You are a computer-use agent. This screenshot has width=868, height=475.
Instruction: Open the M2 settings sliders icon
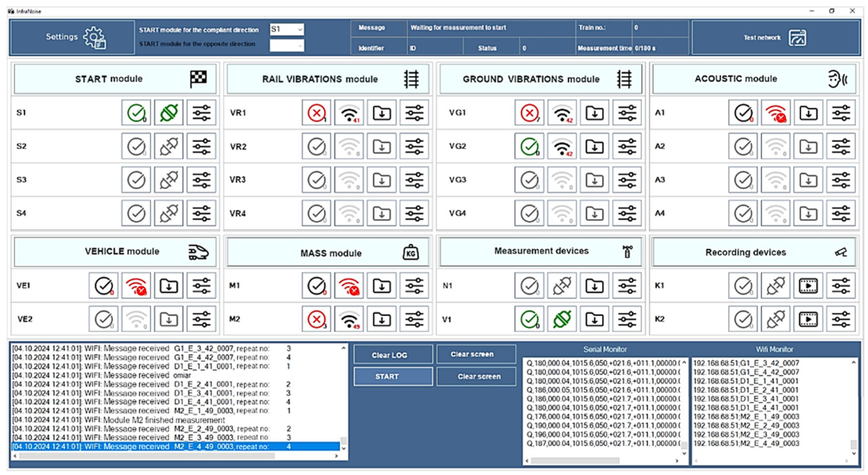[x=414, y=319]
